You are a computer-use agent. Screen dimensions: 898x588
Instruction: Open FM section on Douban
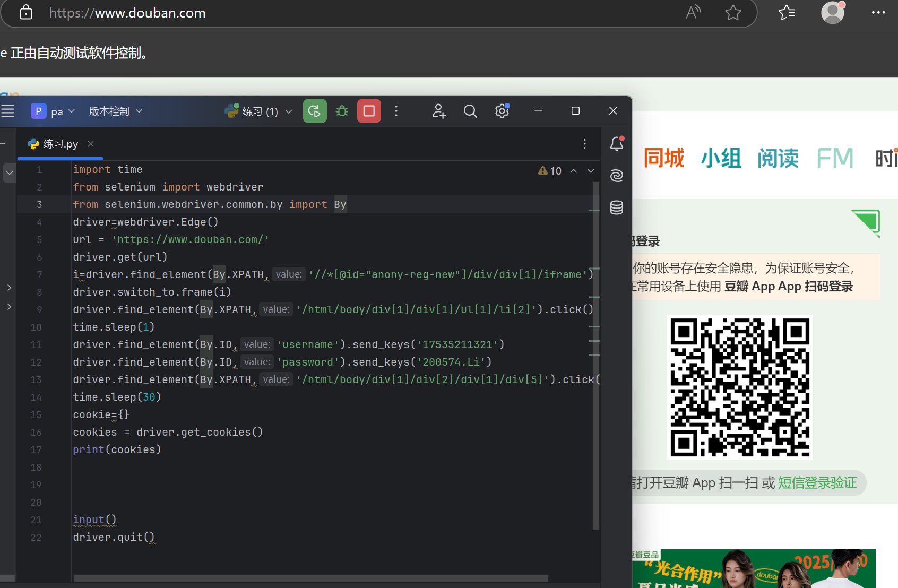[835, 158]
